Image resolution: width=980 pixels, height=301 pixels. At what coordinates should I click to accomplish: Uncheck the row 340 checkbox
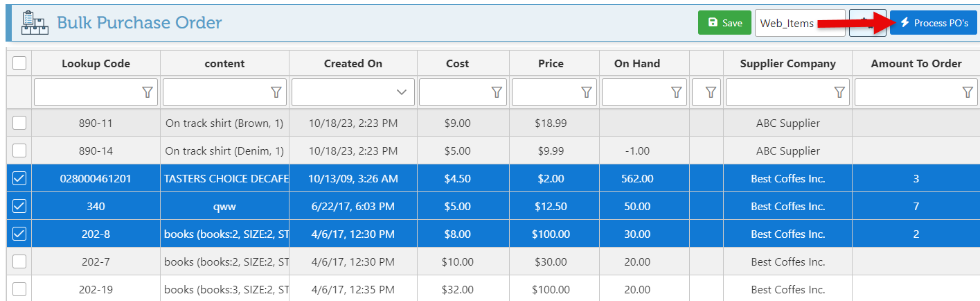(19, 206)
